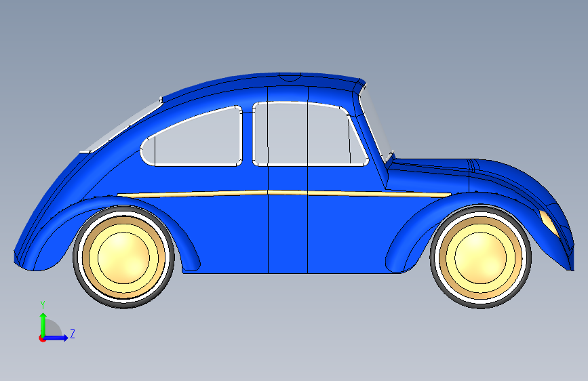Select the sloped rear window glass

[x=122, y=127]
